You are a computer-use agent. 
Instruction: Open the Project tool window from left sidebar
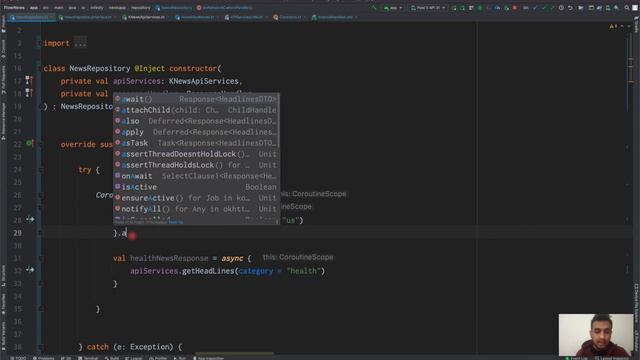pos(3,25)
